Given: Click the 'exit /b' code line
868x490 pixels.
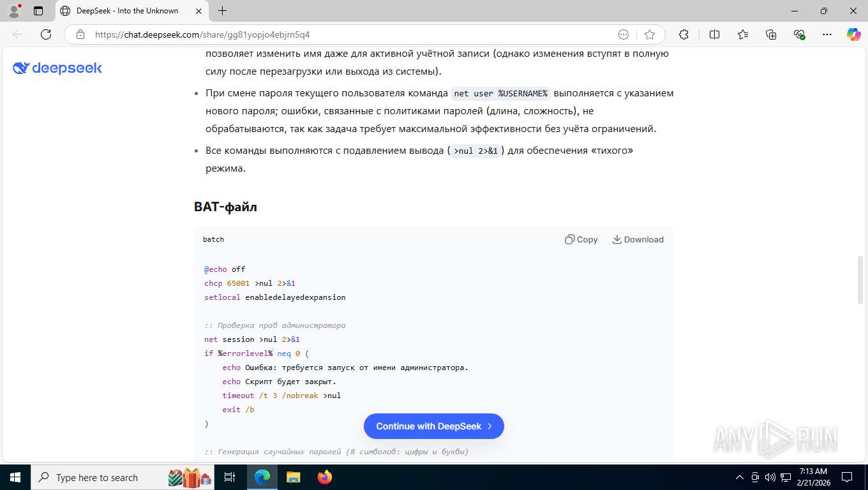Looking at the screenshot, I should tap(238, 410).
